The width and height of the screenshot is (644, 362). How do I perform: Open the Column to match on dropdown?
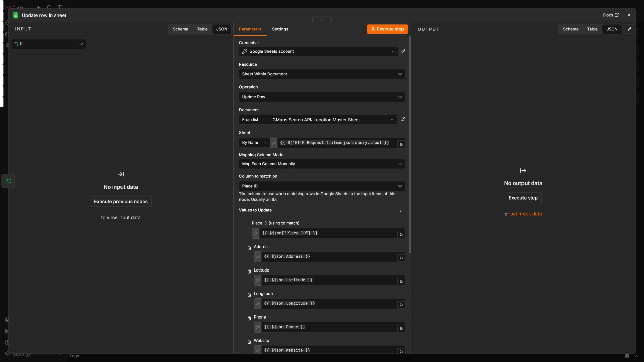(322, 186)
